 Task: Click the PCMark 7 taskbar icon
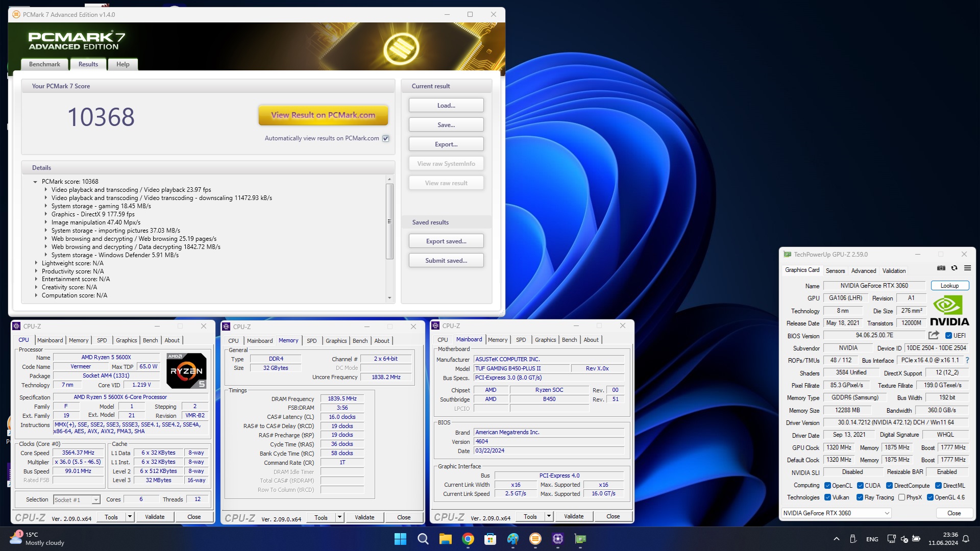535,539
